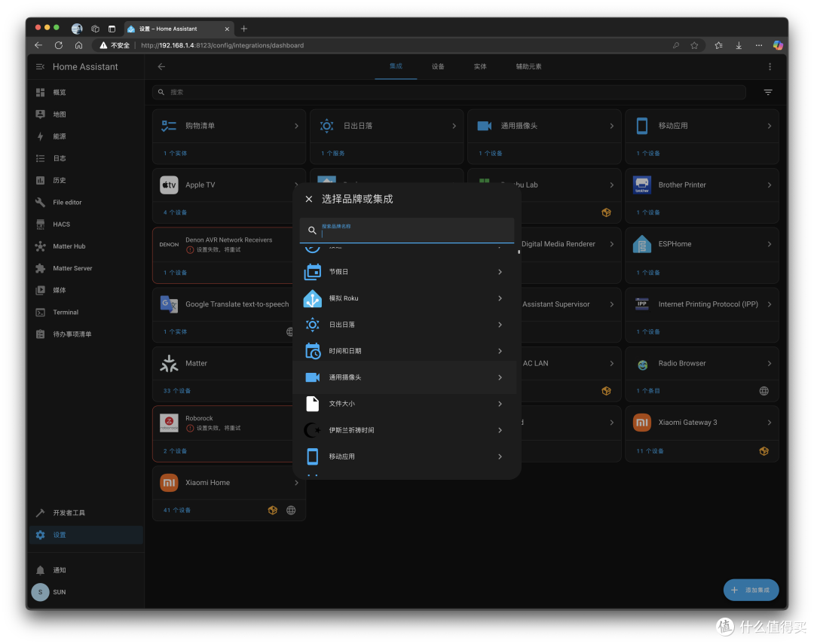This screenshot has width=814, height=644.
Task: Open the 日志 logbook sidebar item
Action: (86, 158)
